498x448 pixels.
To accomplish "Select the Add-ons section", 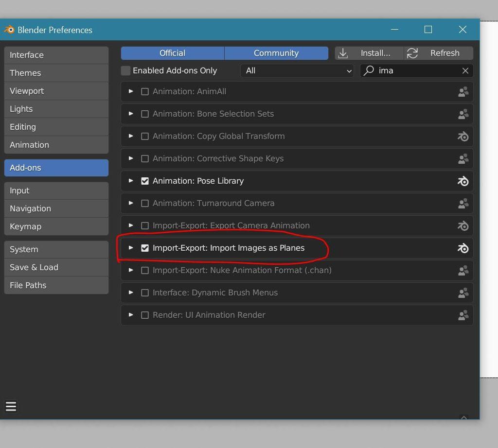I will tap(56, 168).
